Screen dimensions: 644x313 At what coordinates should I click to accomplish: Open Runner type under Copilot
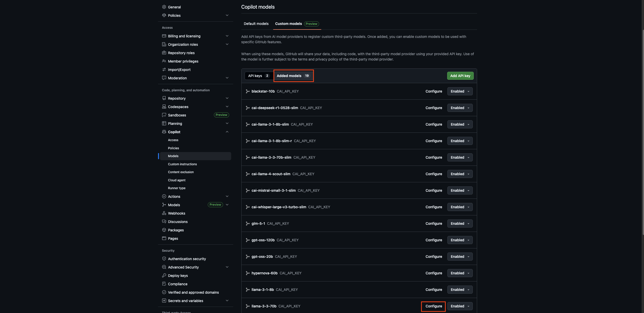[177, 188]
